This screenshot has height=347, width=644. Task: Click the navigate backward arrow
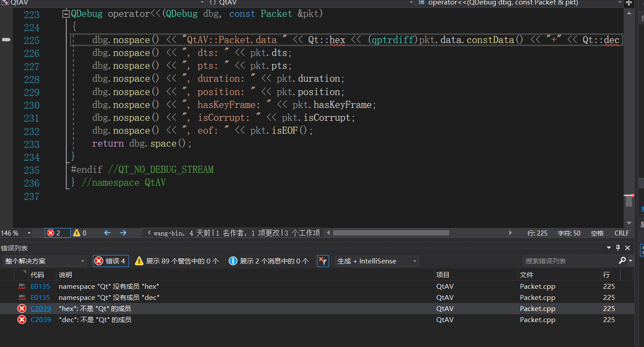(107, 232)
